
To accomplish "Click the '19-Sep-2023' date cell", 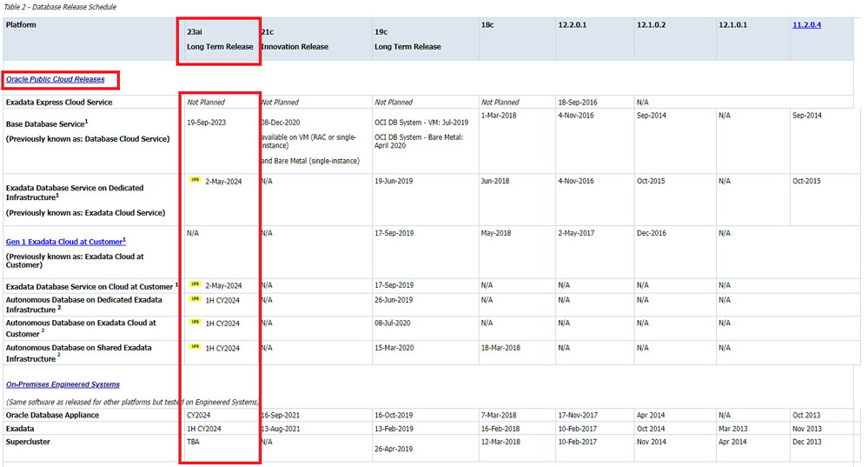I will (x=206, y=123).
